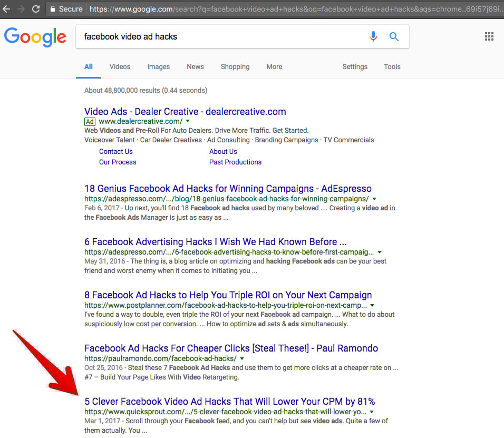The image size is (504, 438).
Task: Start voice search with microphone icon
Action: [x=373, y=36]
